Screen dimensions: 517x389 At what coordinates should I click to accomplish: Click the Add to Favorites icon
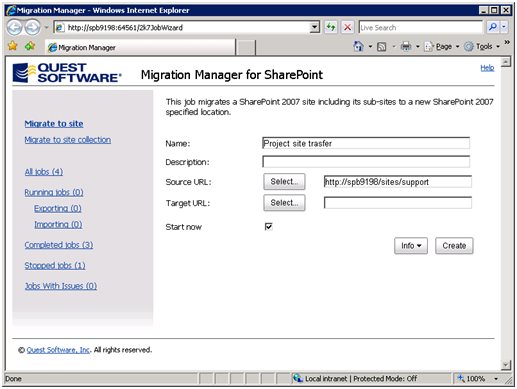point(30,46)
